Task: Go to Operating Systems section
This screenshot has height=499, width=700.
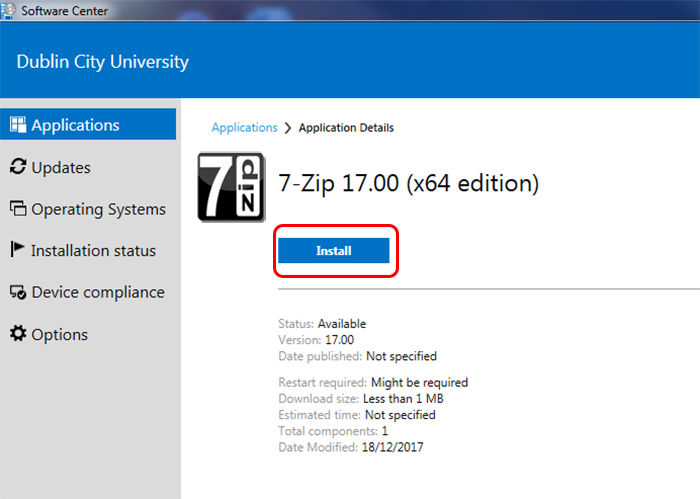Action: coord(88,209)
